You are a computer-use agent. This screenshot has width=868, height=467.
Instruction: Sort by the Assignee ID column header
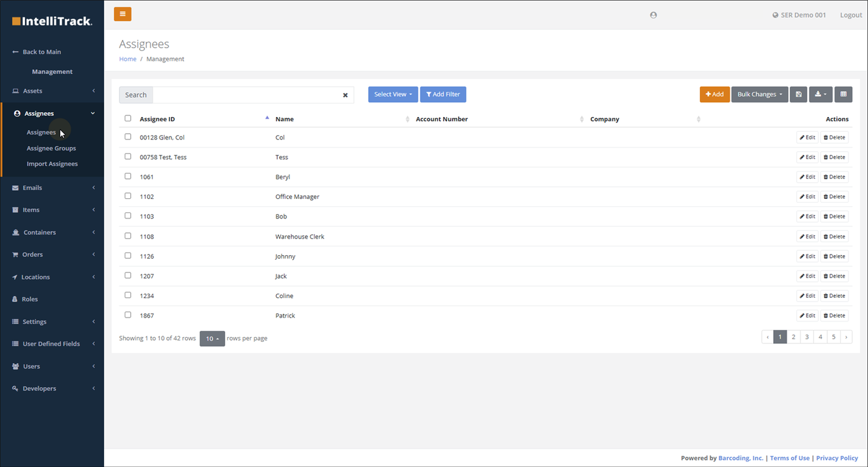pos(157,119)
